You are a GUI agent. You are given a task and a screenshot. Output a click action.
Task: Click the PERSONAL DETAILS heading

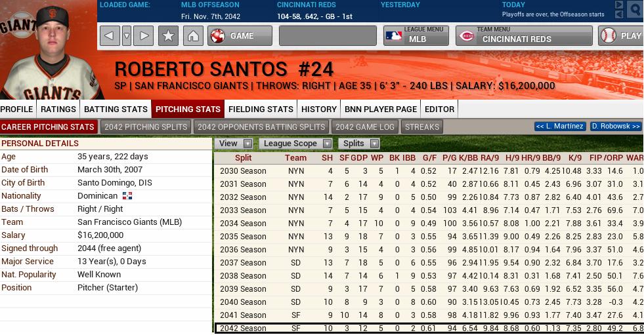(40, 143)
